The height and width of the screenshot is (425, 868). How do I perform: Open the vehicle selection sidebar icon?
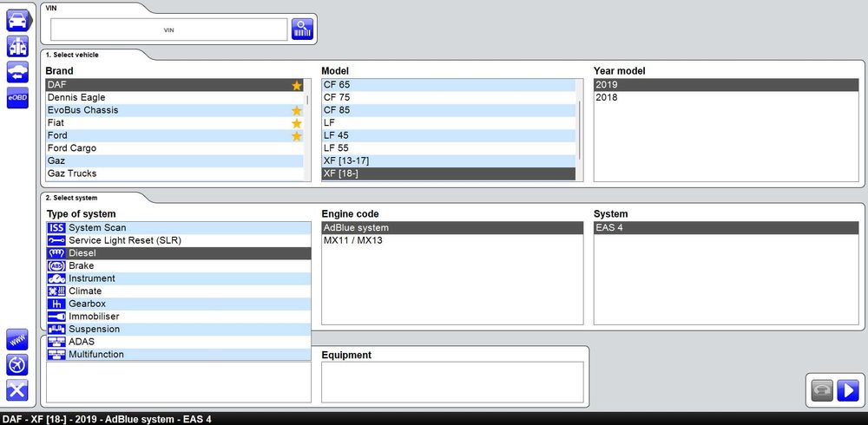17,21
